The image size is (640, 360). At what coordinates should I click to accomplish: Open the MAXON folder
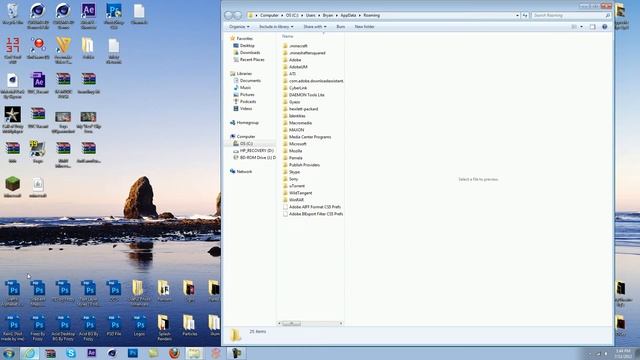click(x=296, y=130)
